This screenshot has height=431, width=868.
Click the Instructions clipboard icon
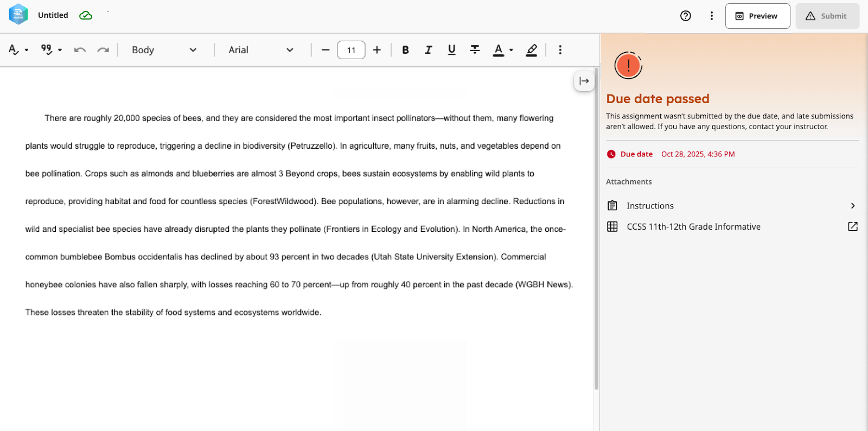pyautogui.click(x=612, y=206)
